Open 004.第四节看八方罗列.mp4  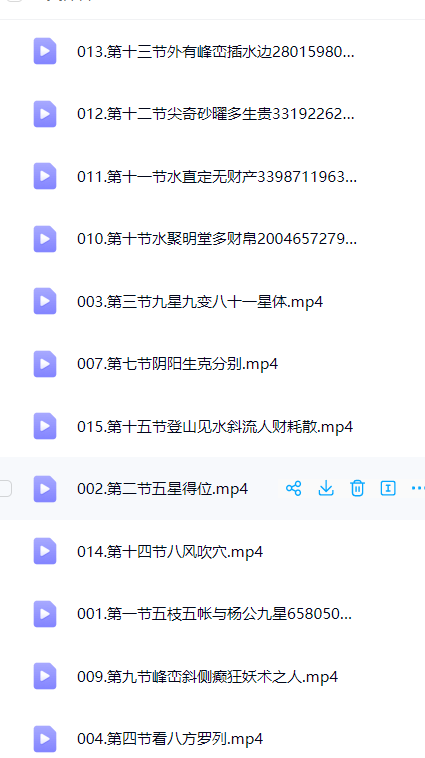170,739
